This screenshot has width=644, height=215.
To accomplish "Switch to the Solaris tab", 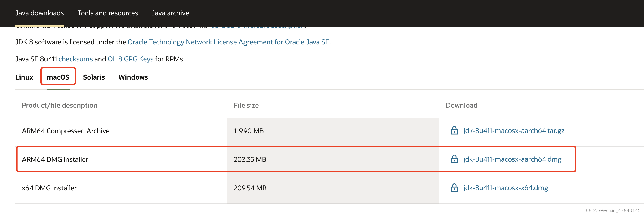I will point(94,77).
